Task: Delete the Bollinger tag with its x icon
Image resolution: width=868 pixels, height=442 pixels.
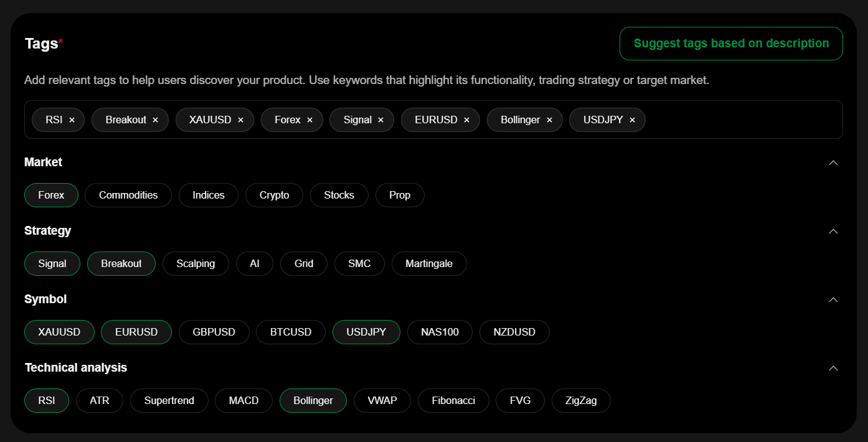Action: (x=550, y=120)
